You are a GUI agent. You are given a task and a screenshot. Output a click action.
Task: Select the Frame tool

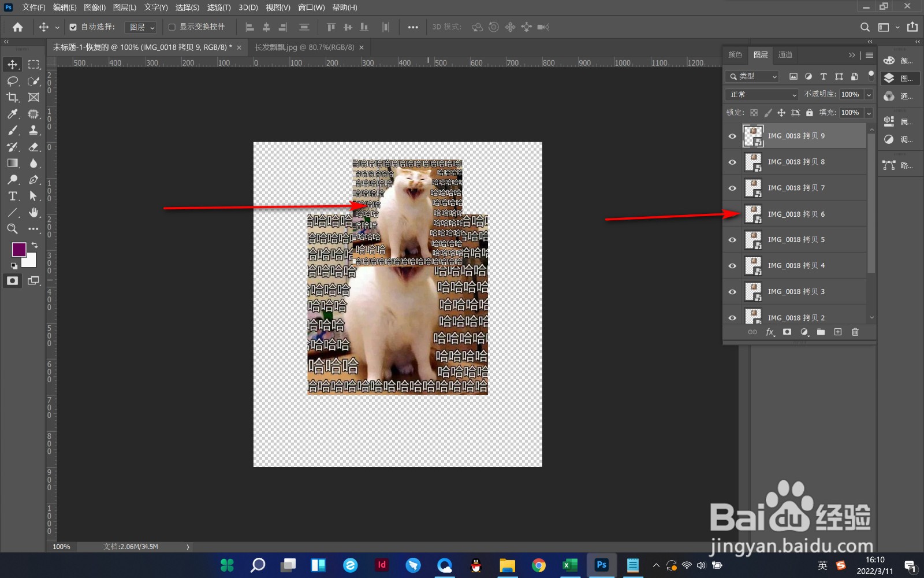point(34,97)
